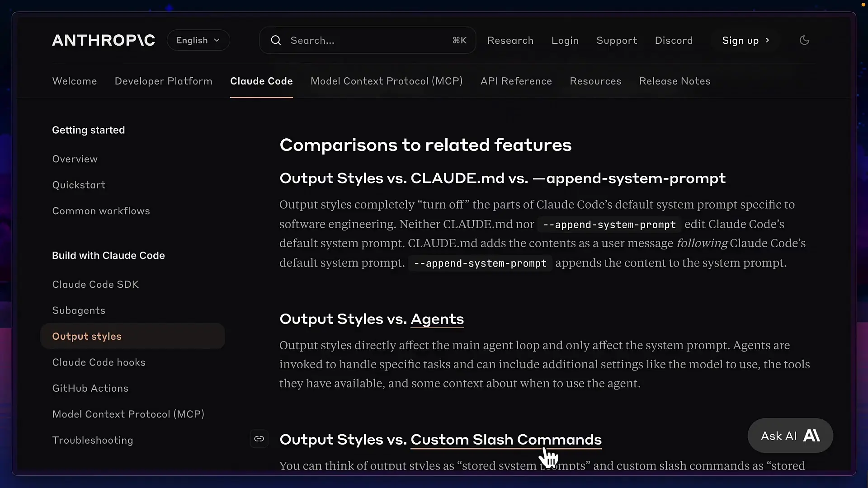This screenshot has height=488, width=868.
Task: Click the italic word following
Action: 702,243
